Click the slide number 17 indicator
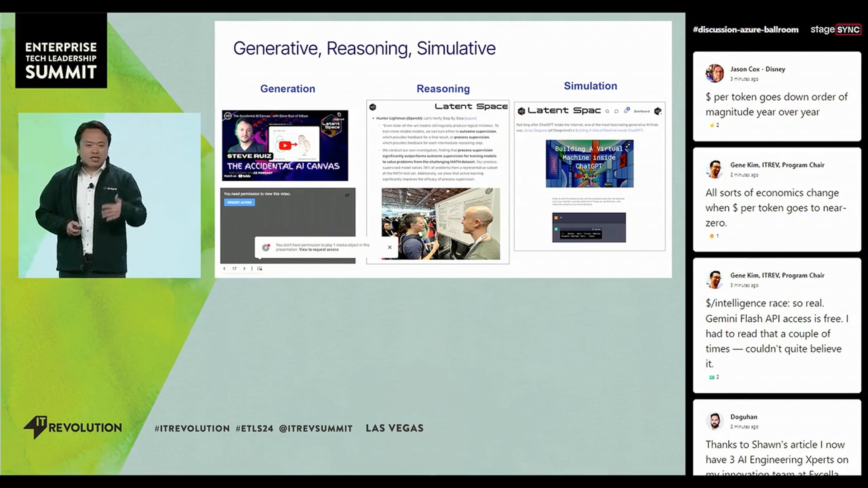Image resolution: width=868 pixels, height=488 pixels. point(234,268)
